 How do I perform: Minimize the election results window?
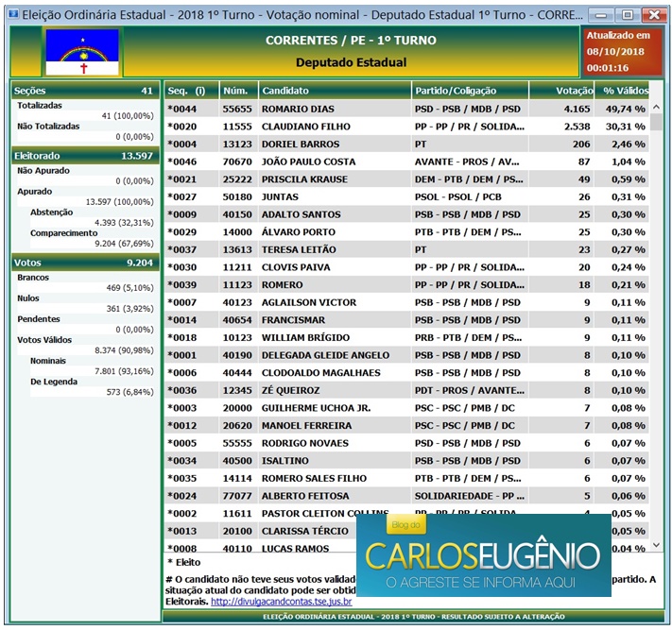click(601, 15)
